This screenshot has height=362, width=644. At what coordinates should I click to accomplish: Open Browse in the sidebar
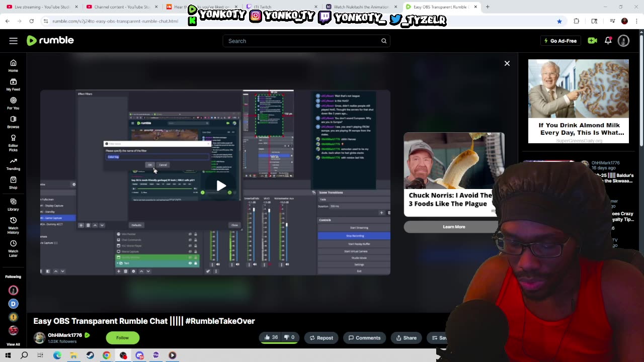13,122
